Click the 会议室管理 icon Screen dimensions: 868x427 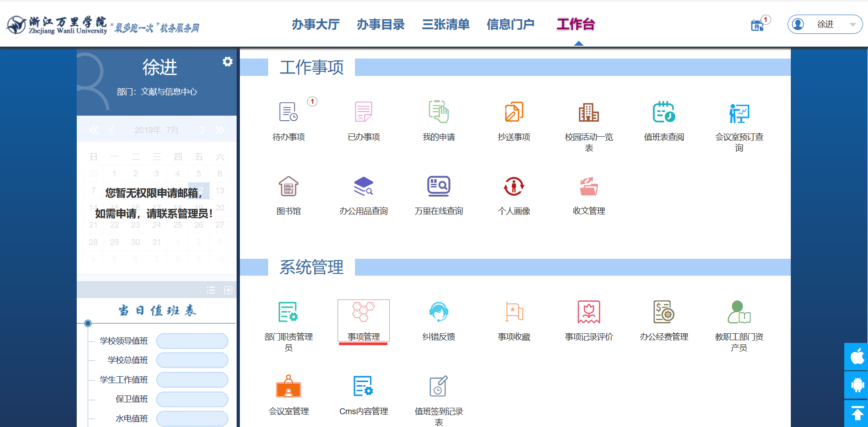tap(288, 387)
